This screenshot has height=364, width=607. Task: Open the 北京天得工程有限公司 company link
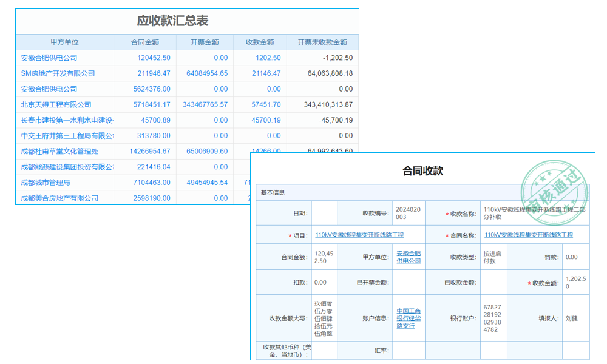click(x=56, y=104)
